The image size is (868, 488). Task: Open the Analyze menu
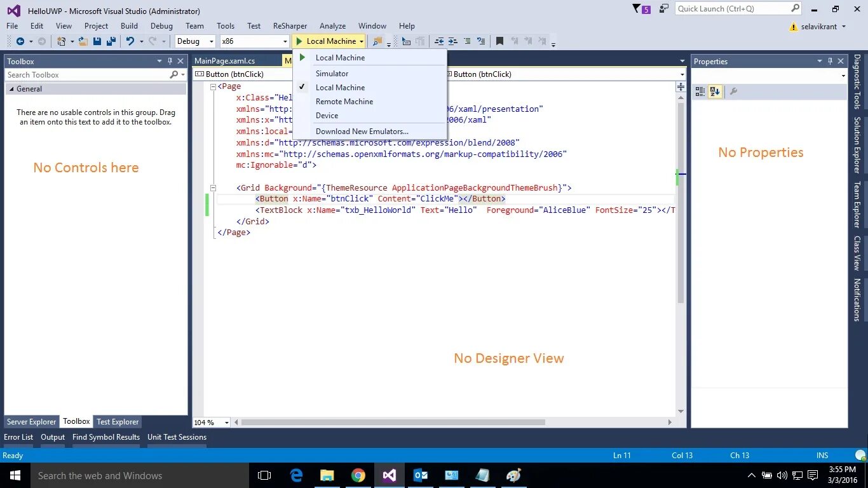pos(332,26)
